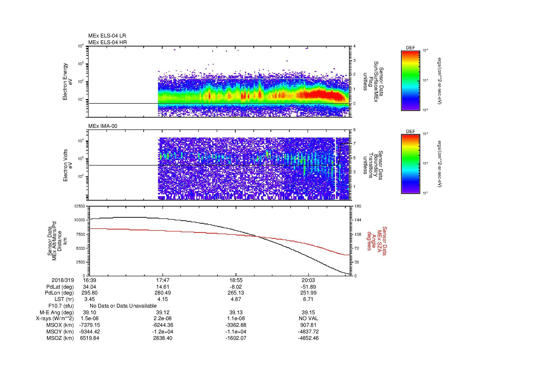This screenshot has height=392, width=555.
Task: Click the 'F10.7 (sfu)' row label
Action: pos(61,306)
